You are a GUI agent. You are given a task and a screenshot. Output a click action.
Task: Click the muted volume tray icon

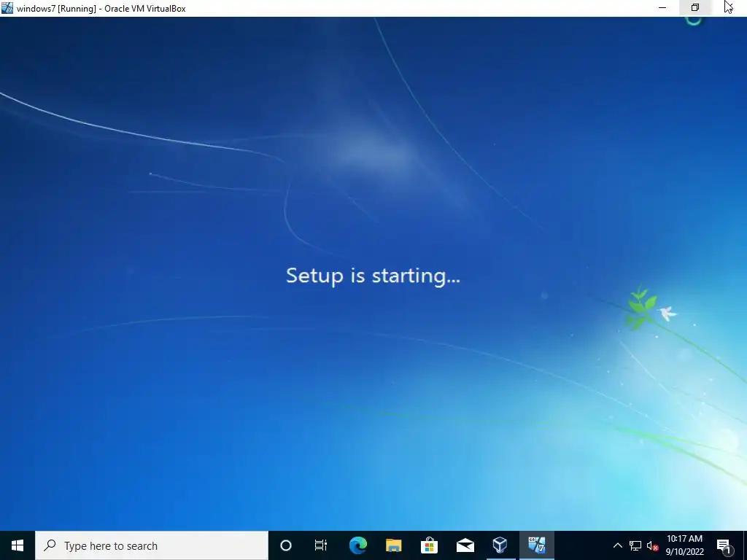pos(652,545)
